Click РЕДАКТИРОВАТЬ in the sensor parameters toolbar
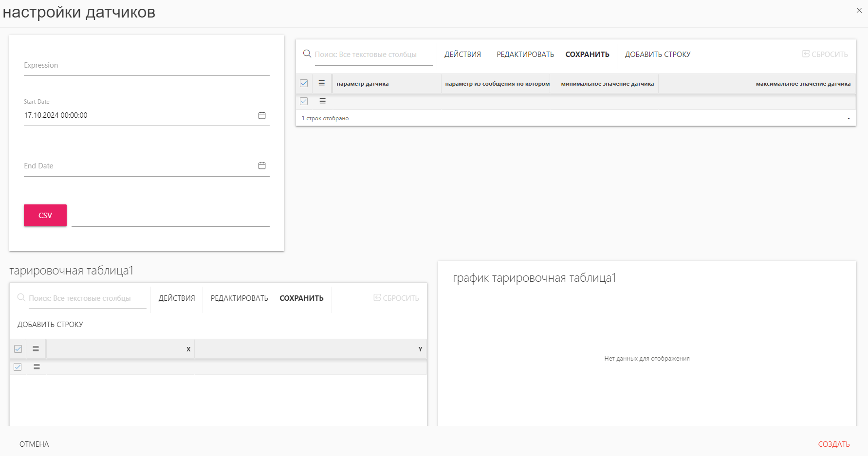The height and width of the screenshot is (456, 868). tap(525, 55)
